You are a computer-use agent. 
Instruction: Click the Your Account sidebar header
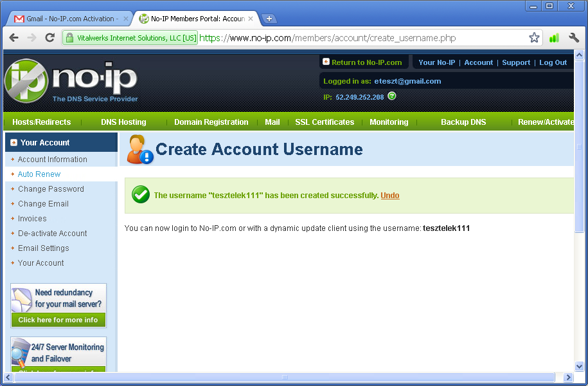(61, 142)
